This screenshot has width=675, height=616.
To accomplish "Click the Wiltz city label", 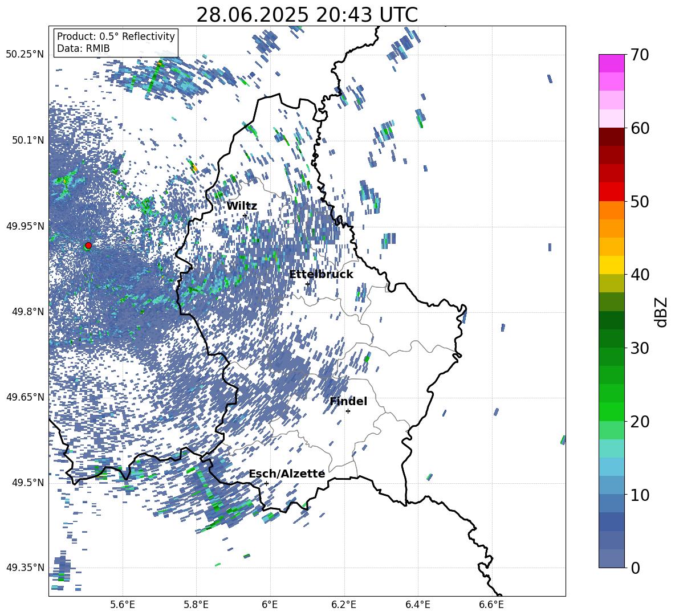I will tap(242, 206).
